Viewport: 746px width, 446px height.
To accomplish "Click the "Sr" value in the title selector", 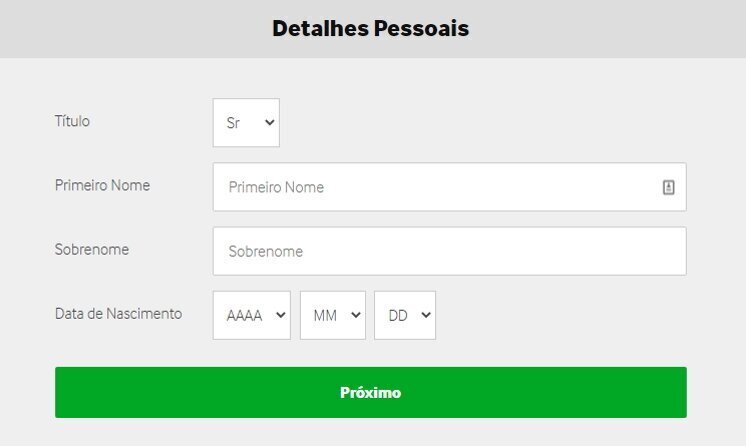I will pos(234,123).
